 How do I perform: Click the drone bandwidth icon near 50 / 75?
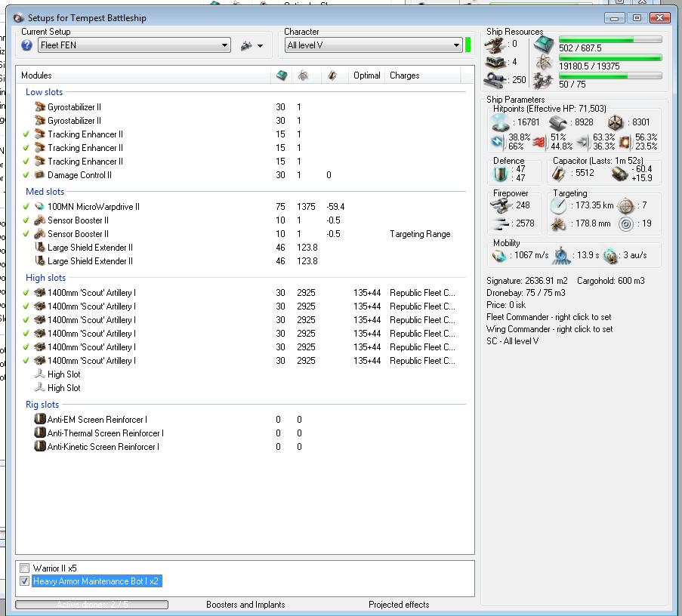pyautogui.click(x=544, y=81)
